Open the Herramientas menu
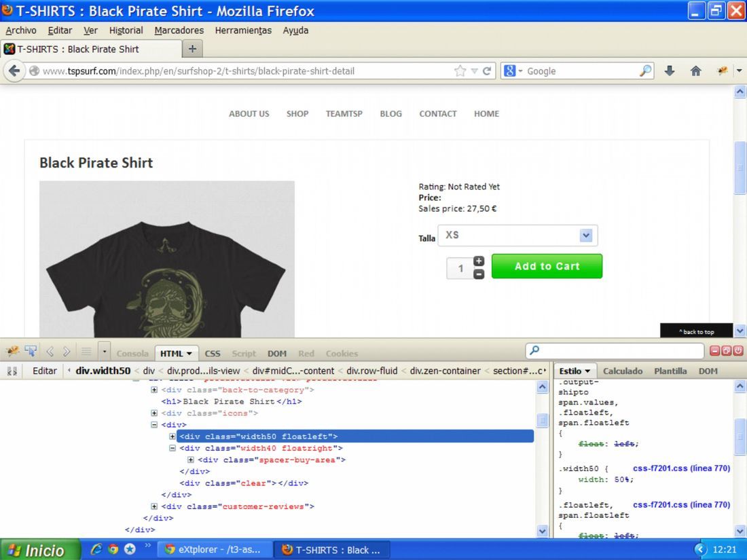The width and height of the screenshot is (747, 560). [243, 31]
